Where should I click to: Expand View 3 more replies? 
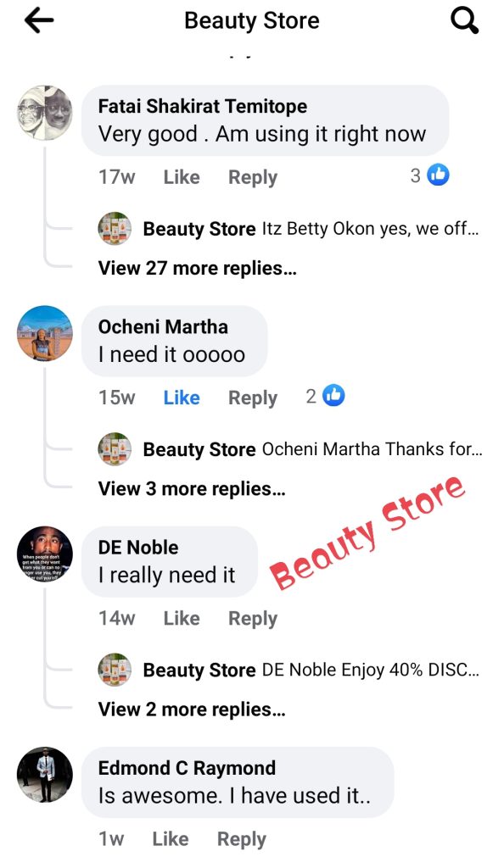tap(192, 489)
